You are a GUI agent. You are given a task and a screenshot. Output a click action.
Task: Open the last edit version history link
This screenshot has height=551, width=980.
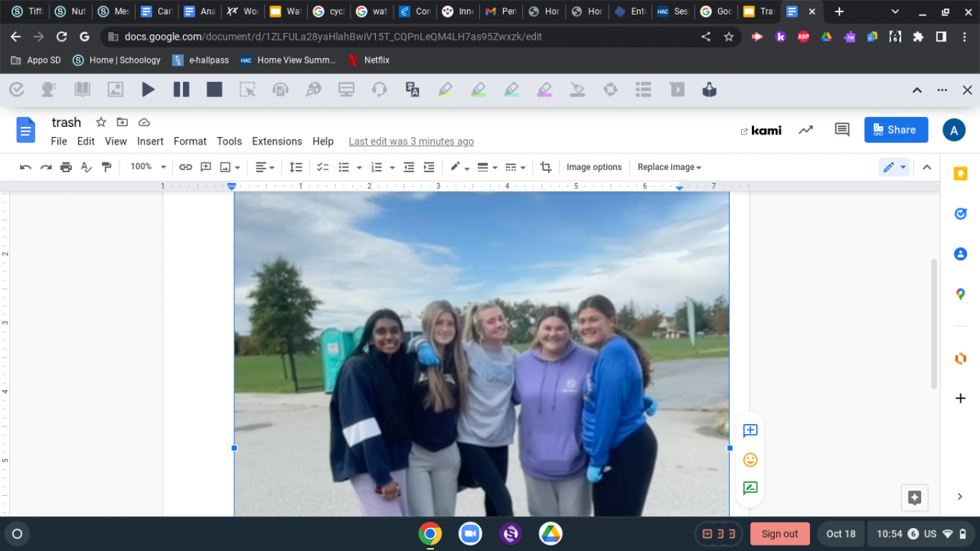(x=411, y=142)
